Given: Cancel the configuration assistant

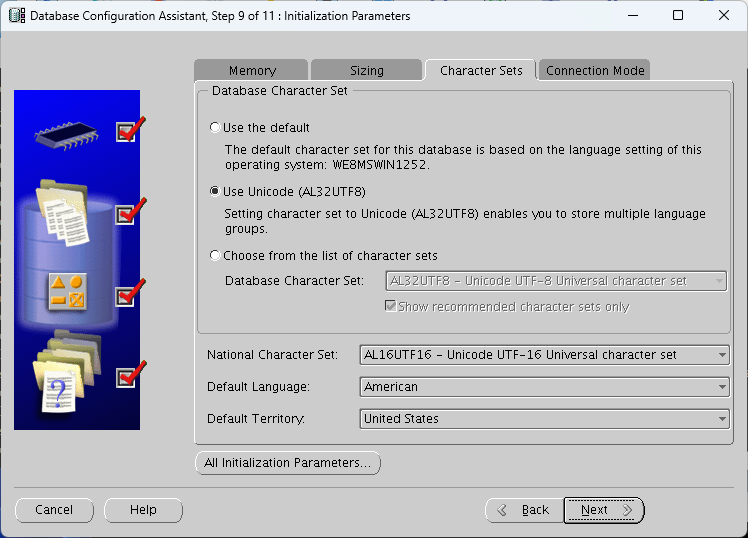Looking at the screenshot, I should (54, 510).
